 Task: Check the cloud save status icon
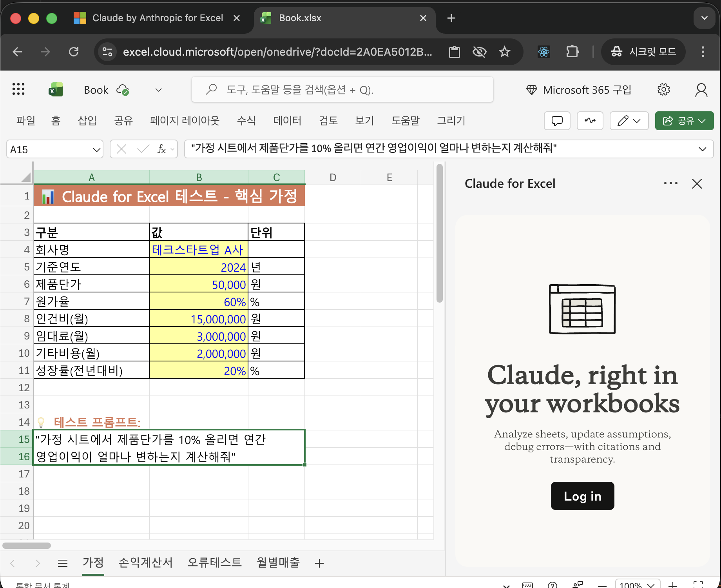pos(123,90)
